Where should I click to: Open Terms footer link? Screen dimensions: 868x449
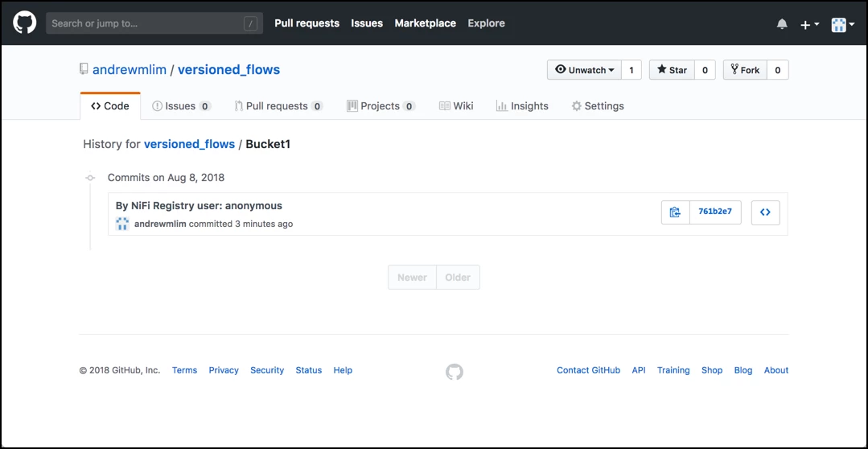(184, 370)
